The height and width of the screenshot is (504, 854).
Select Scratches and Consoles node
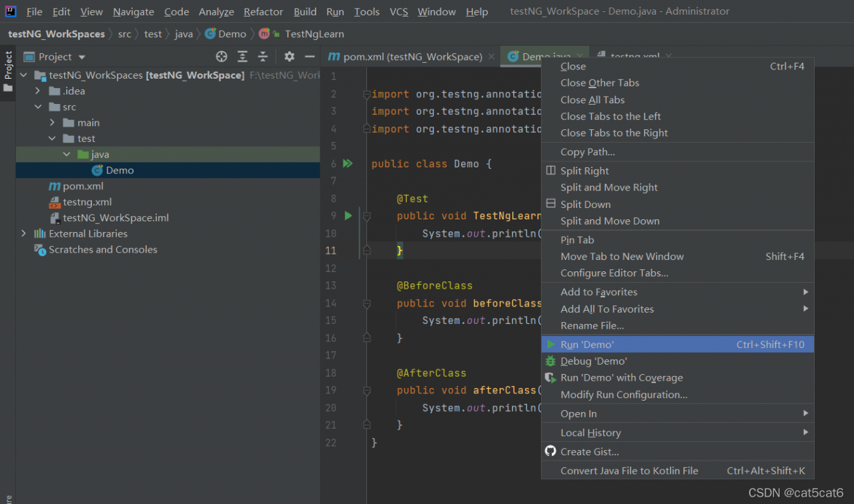[x=103, y=249]
